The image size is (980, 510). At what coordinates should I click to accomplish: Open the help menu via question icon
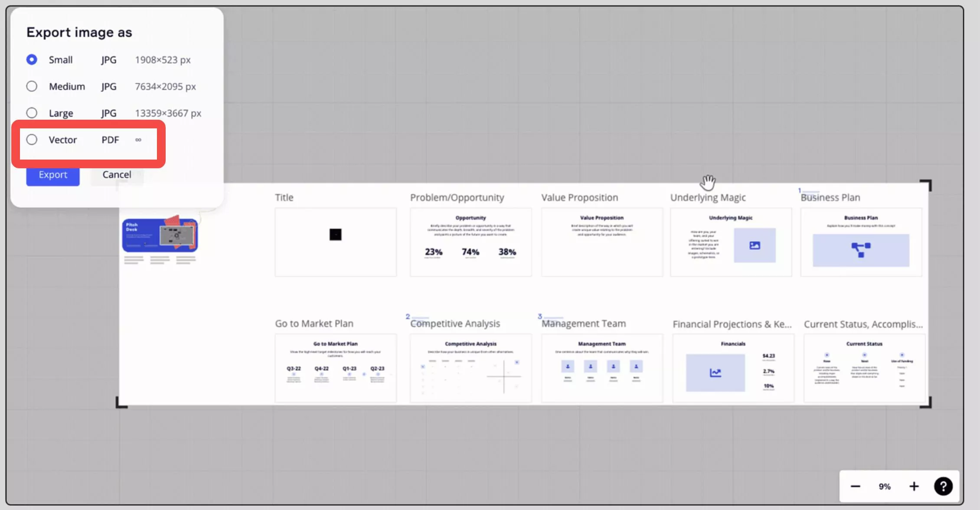[x=944, y=486]
